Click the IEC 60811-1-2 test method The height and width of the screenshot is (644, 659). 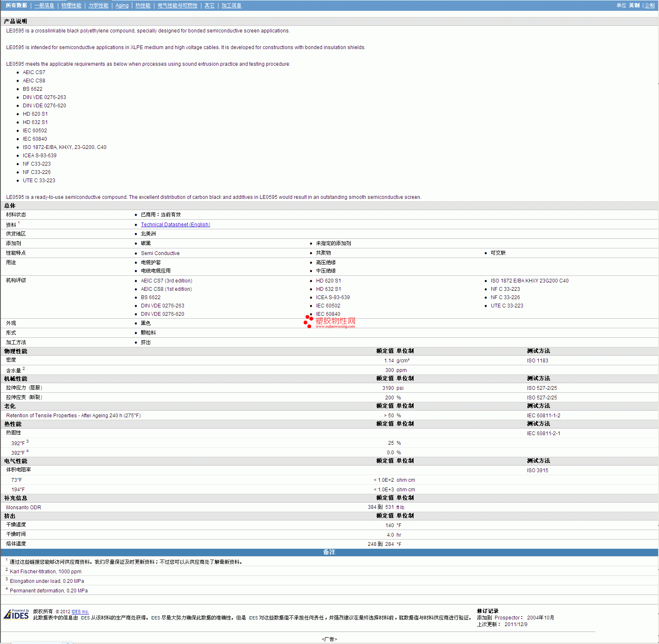(x=544, y=416)
